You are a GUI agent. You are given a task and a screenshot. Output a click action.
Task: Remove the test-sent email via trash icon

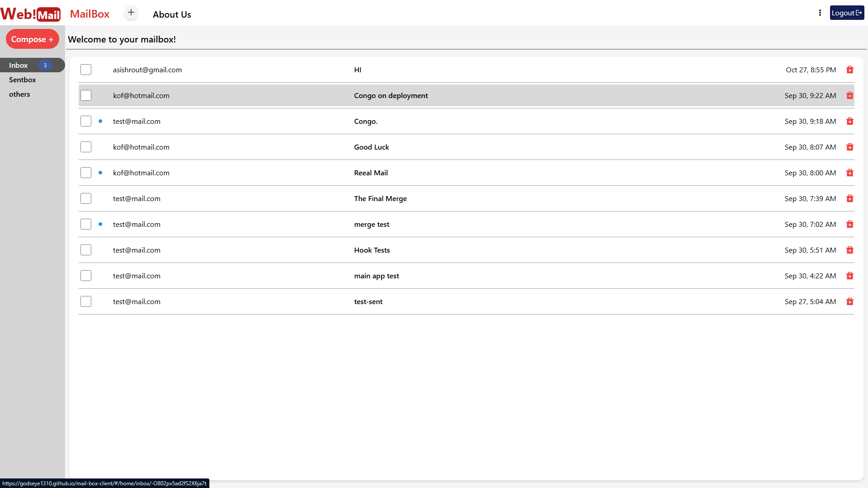(849, 301)
